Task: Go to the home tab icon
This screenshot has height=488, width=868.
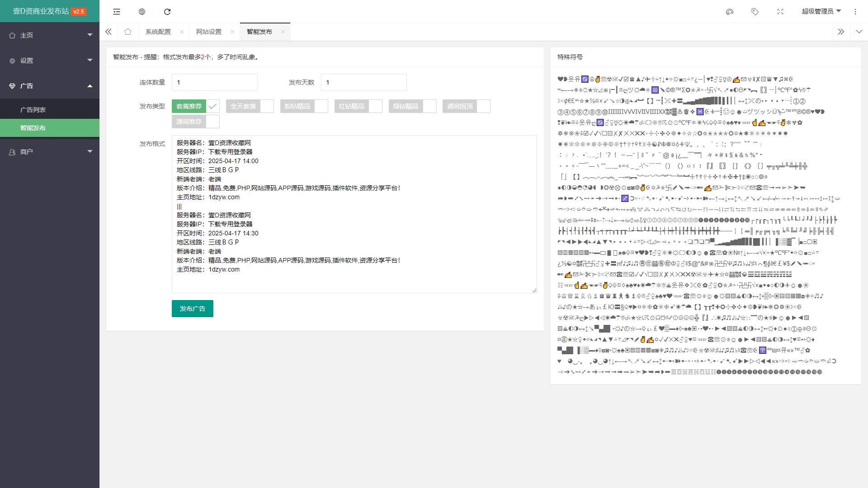Action: click(128, 32)
